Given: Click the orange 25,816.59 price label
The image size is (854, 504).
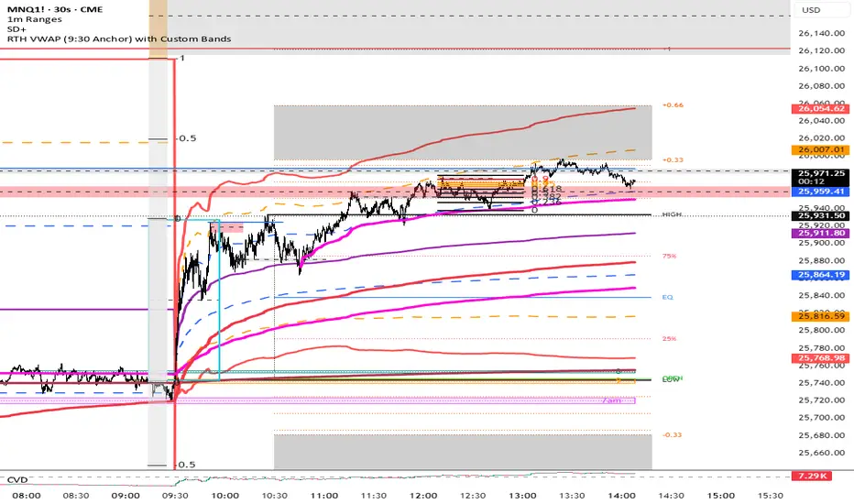Looking at the screenshot, I should [x=821, y=316].
